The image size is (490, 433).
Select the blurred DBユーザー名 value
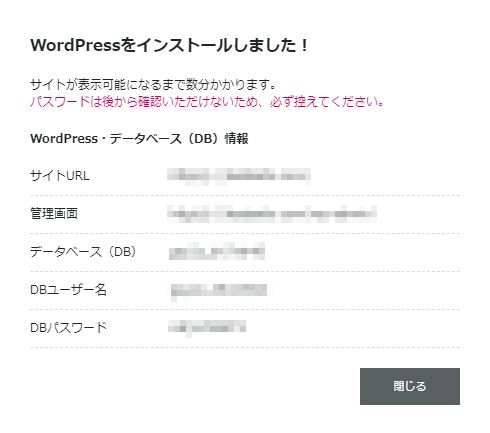click(x=219, y=290)
